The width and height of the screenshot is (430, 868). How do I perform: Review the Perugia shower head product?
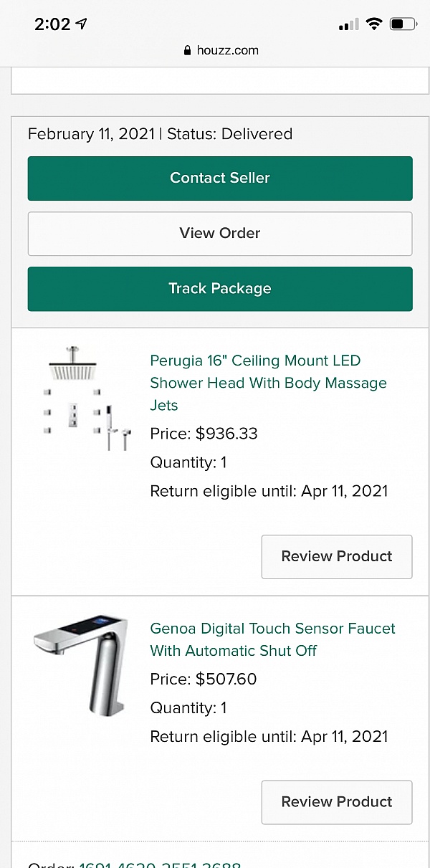click(336, 557)
